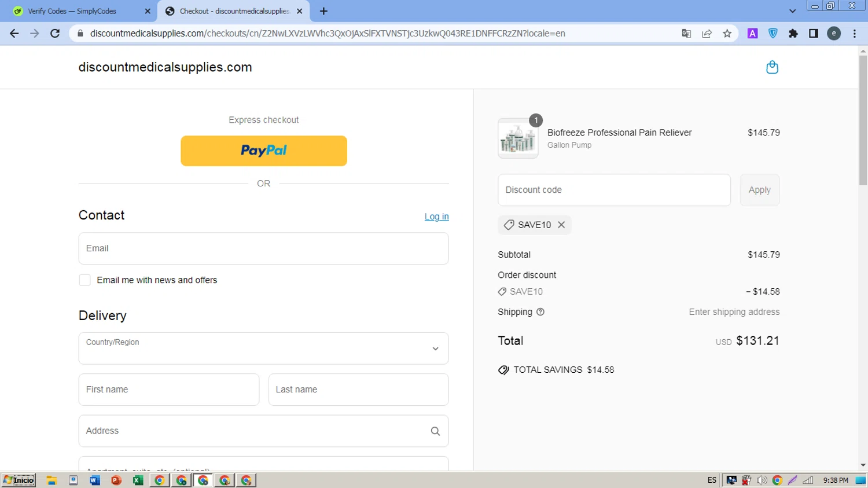Screen dimensions: 868x488
Task: Click into the Last name field
Action: click(358, 390)
